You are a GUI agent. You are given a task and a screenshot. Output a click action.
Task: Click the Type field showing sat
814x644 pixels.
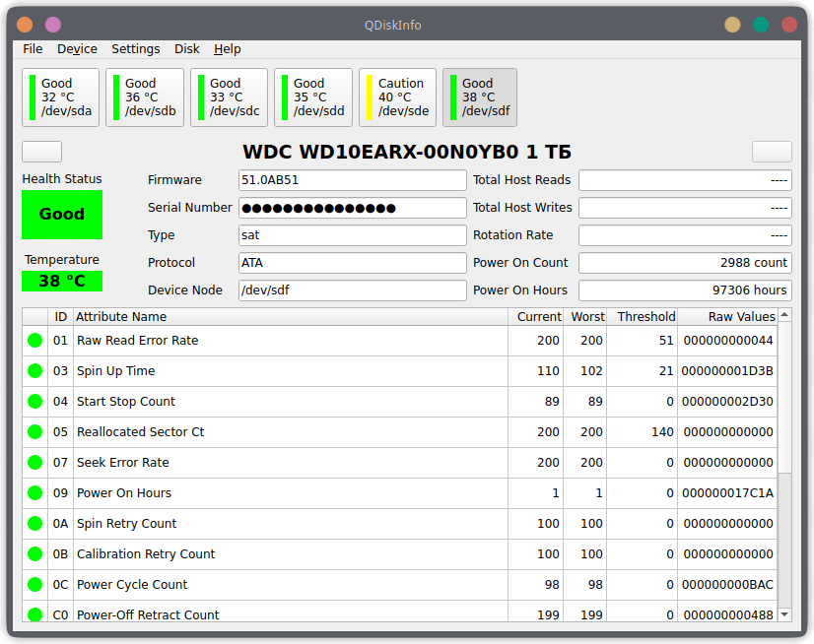pyautogui.click(x=353, y=235)
